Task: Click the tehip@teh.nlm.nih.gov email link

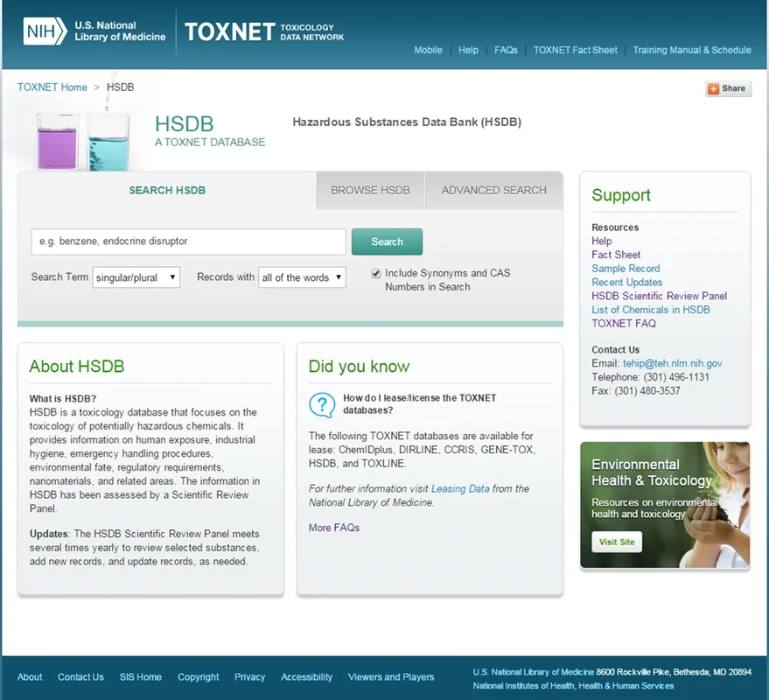Action: 673,363
